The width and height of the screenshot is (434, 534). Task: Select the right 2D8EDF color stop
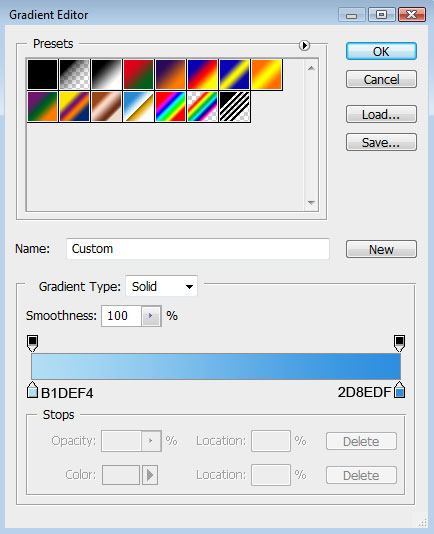pos(399,390)
